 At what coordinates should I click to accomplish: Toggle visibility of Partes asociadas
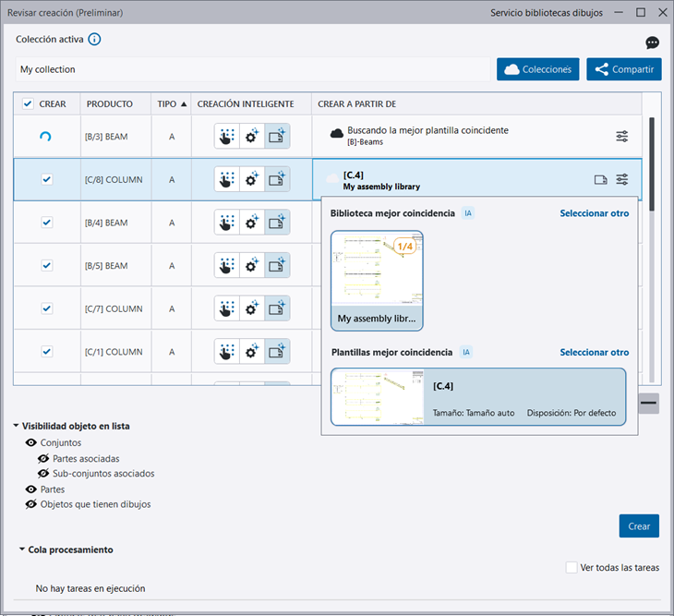pyautogui.click(x=43, y=458)
